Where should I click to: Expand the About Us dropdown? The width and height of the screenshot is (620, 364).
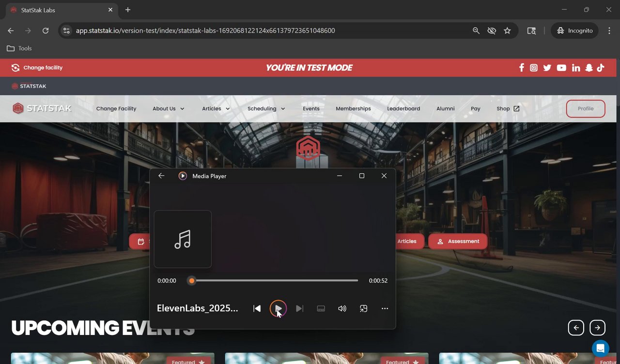point(169,108)
